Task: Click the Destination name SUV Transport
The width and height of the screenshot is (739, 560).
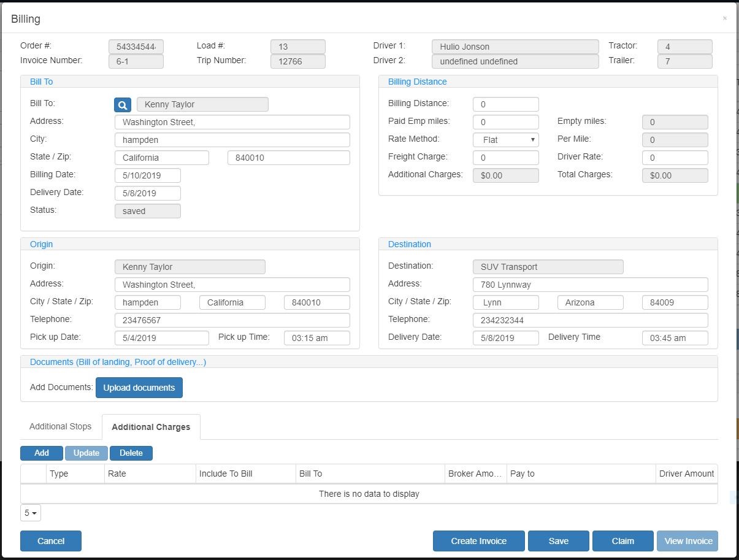Action: pyautogui.click(x=548, y=267)
